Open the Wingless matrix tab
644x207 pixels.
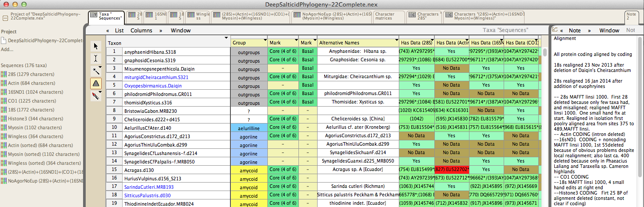tap(199, 17)
